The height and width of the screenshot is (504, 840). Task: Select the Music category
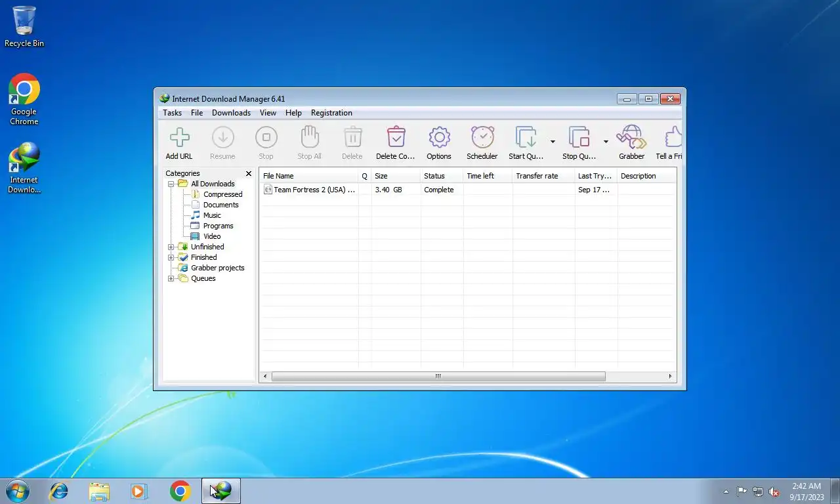(212, 215)
